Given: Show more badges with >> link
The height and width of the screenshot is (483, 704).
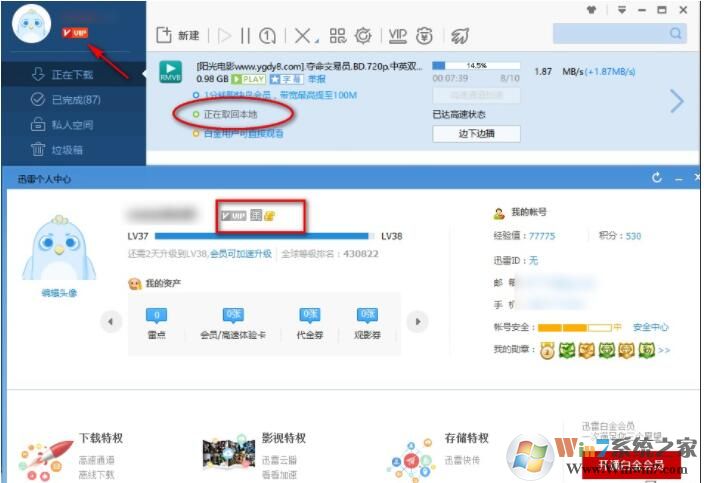Looking at the screenshot, I should (x=664, y=350).
